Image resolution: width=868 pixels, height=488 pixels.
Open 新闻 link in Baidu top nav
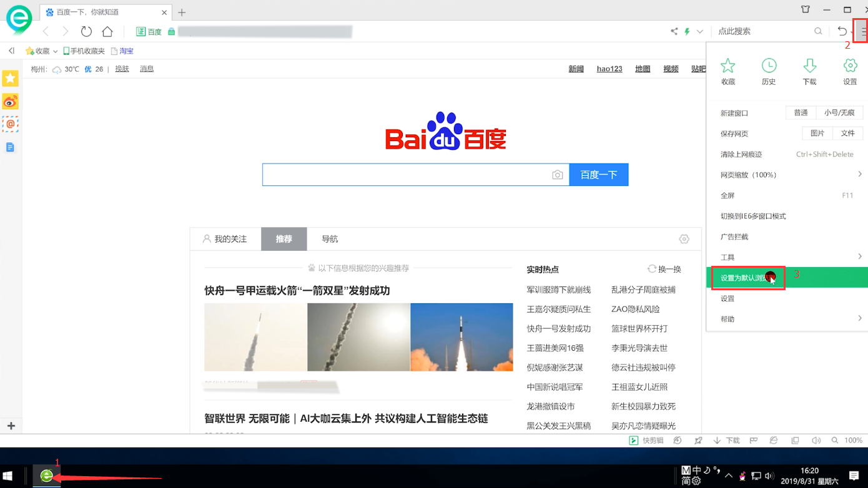[x=576, y=69]
